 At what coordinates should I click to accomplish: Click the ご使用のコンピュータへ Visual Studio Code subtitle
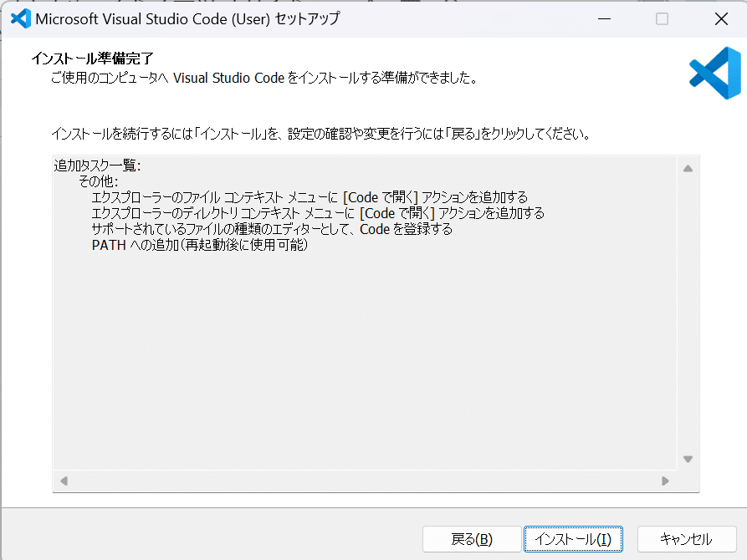[264, 78]
